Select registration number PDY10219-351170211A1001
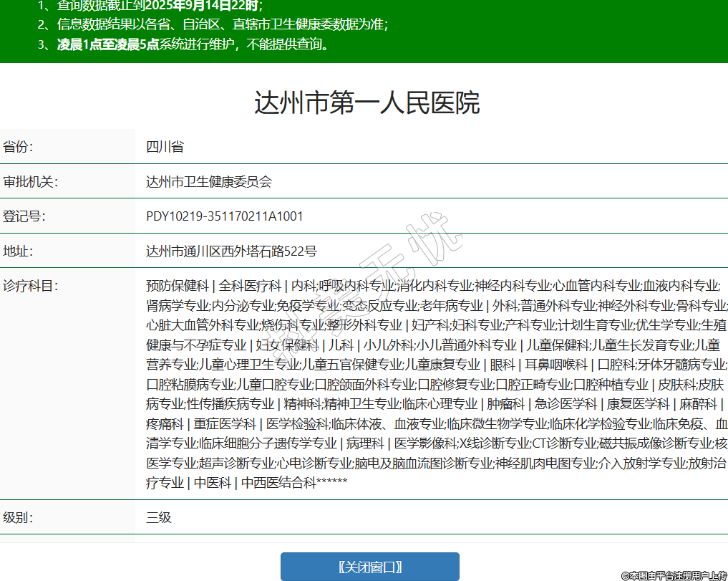The height and width of the screenshot is (581, 728). [224, 216]
